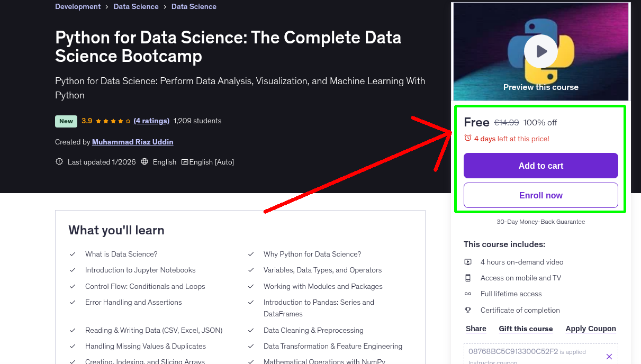Click the last updated clock icon
Screen dimensions: 641x364
pos(59,161)
